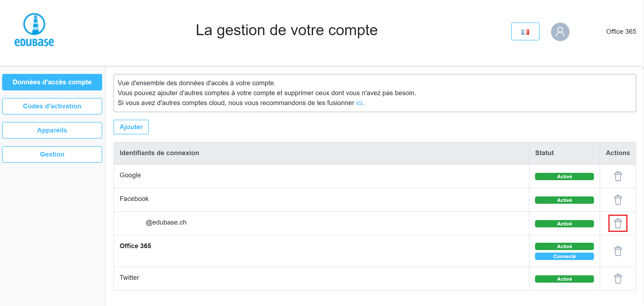
Task: Click the Activé badge for Google
Action: coord(564,176)
